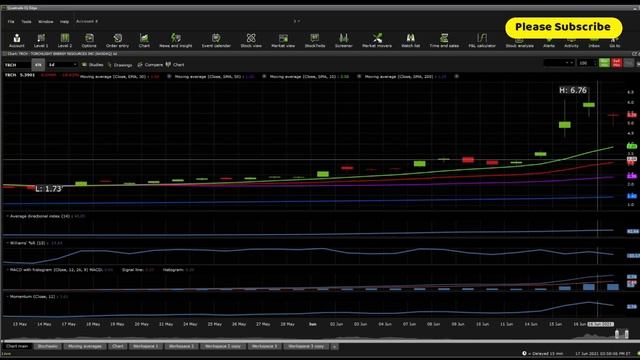Open the Level 1 quotes tool
Viewport: 640px width, 360px height.
point(41,40)
